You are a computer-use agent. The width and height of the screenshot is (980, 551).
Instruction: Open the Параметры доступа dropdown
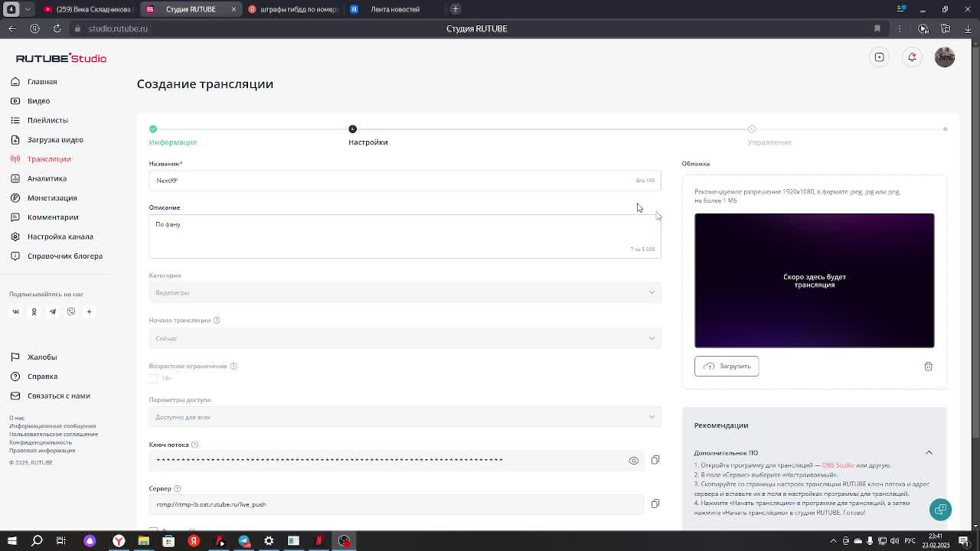point(405,417)
